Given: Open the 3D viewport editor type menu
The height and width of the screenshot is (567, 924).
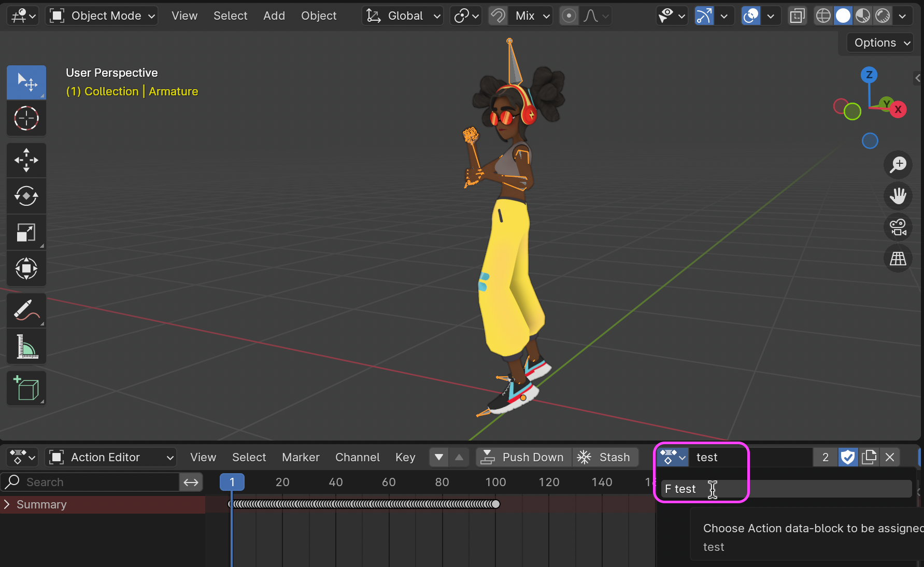Looking at the screenshot, I should (23, 16).
